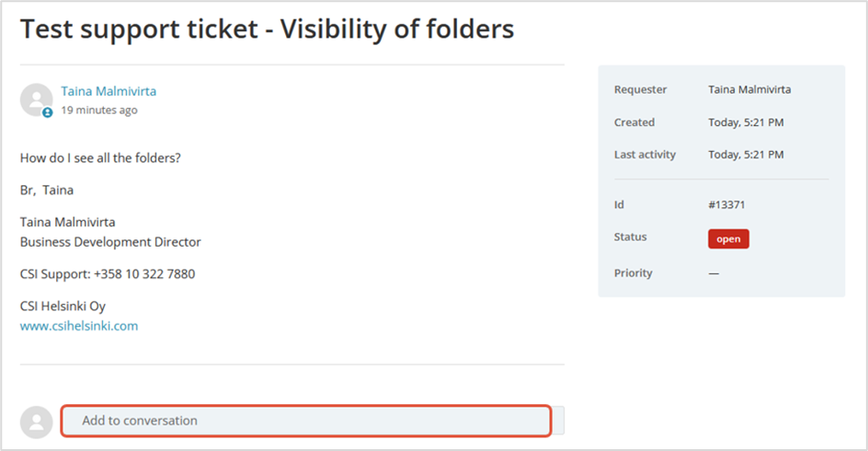Click the requester name in the details panel
The height and width of the screenshot is (451, 868).
tap(749, 90)
